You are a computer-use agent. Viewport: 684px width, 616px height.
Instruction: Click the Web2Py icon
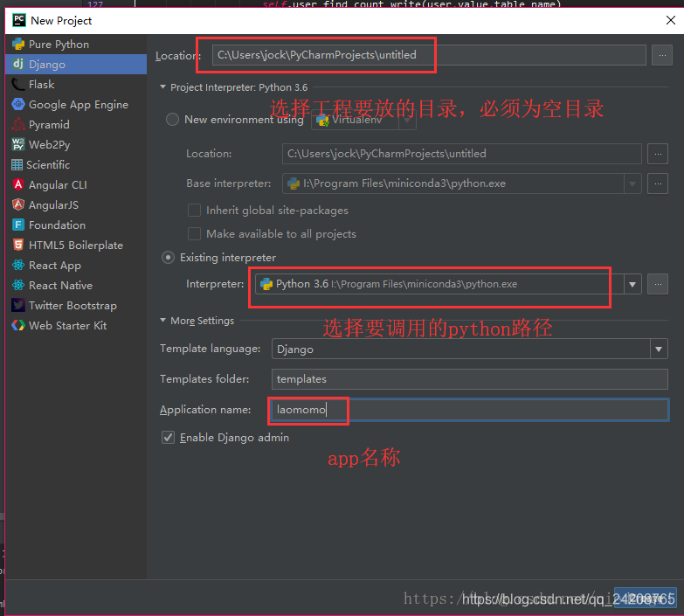click(18, 144)
